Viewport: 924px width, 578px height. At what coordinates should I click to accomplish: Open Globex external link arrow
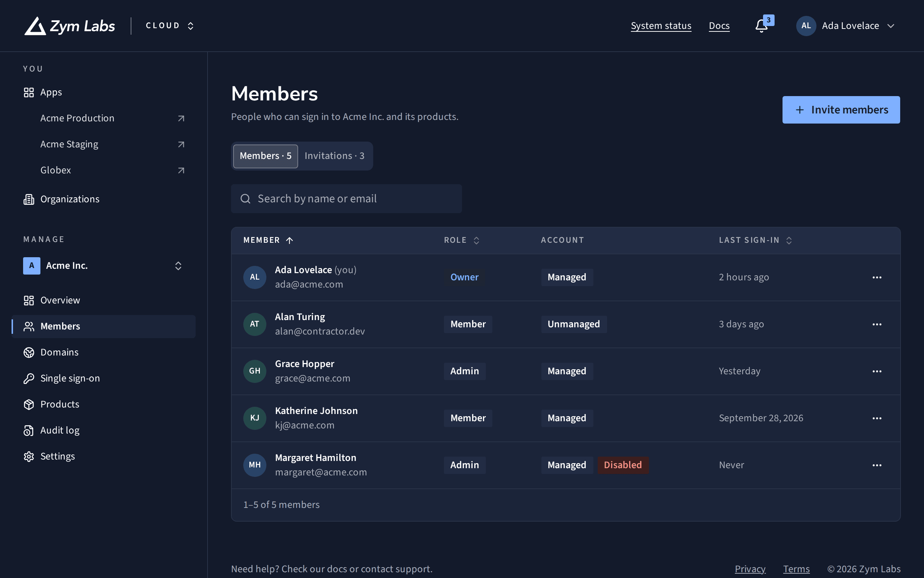pyautogui.click(x=181, y=171)
